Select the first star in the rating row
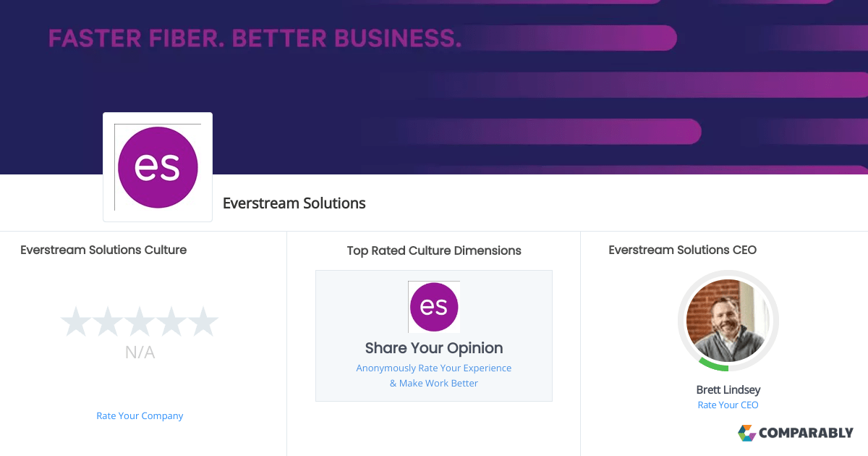 coord(76,321)
